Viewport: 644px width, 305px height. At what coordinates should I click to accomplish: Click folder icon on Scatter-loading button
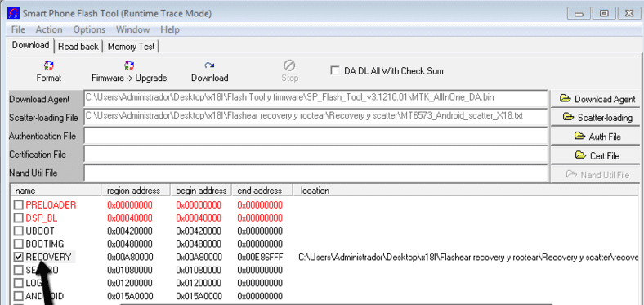pyautogui.click(x=569, y=117)
